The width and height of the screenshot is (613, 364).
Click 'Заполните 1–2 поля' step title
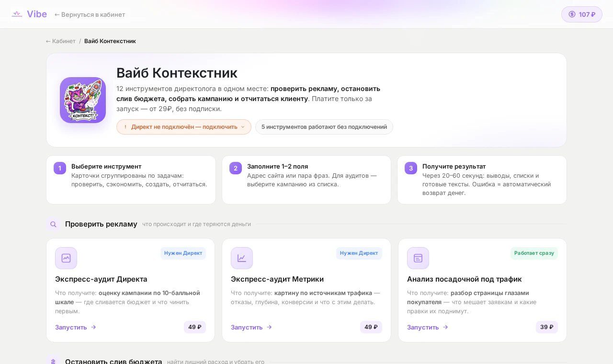(278, 166)
